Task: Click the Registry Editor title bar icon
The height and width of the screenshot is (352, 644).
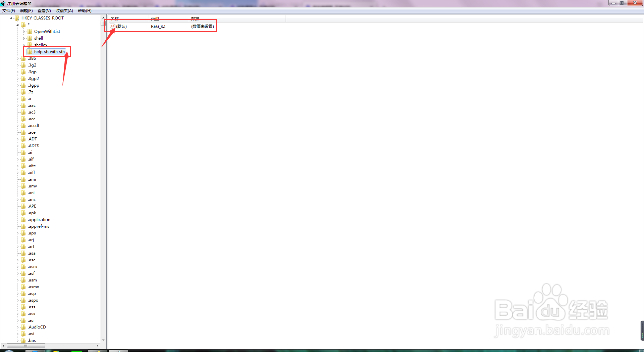Action: click(x=3, y=3)
